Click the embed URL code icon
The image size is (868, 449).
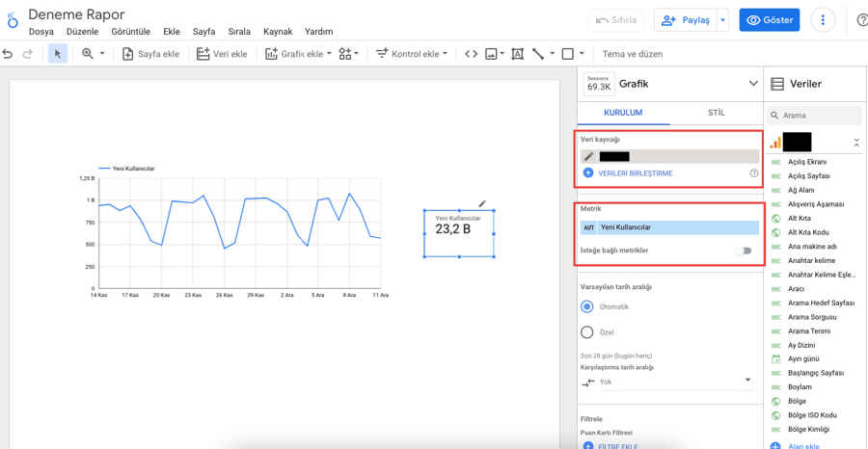471,54
